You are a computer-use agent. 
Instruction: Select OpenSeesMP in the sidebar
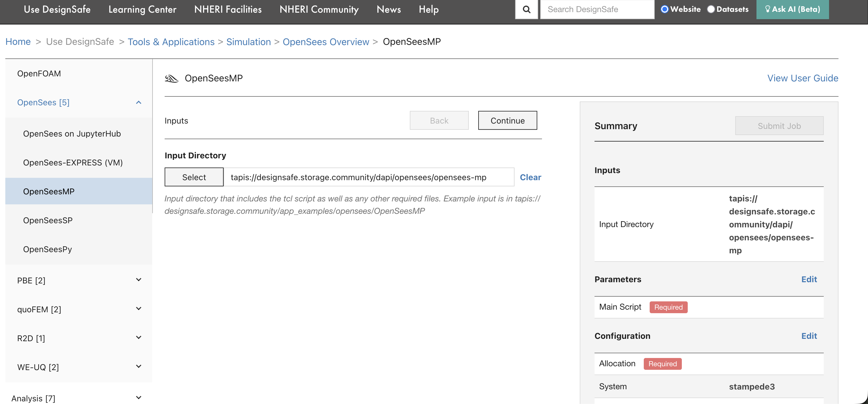pos(79,191)
